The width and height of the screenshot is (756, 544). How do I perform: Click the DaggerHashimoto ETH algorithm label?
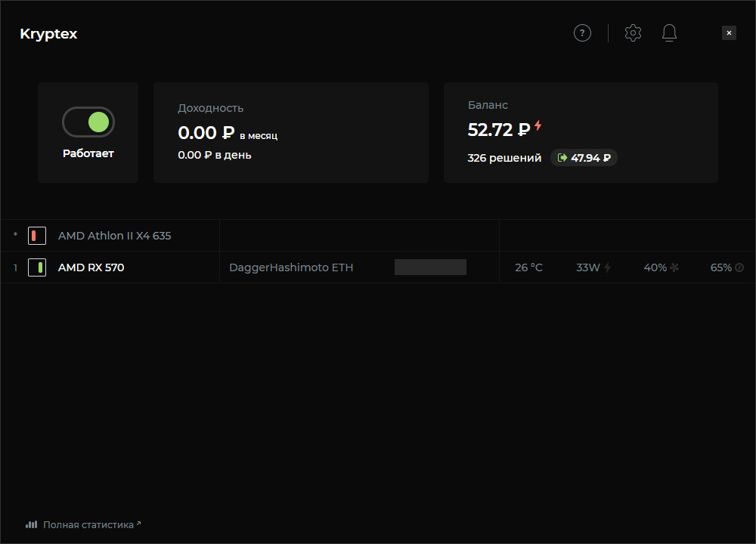point(291,267)
